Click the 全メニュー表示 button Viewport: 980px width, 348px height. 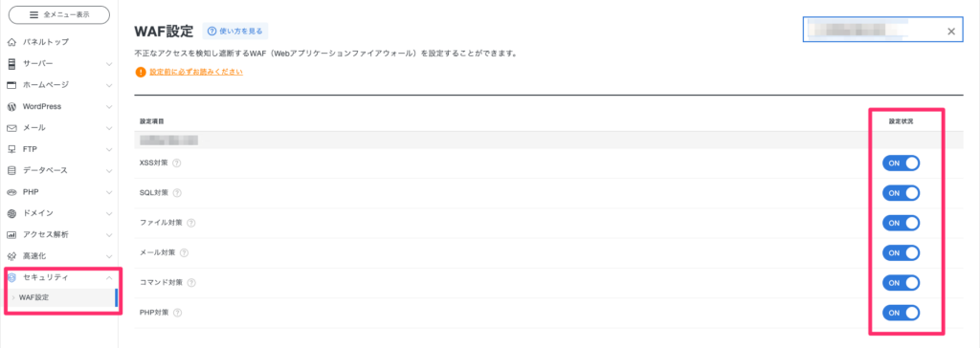pyautogui.click(x=59, y=15)
